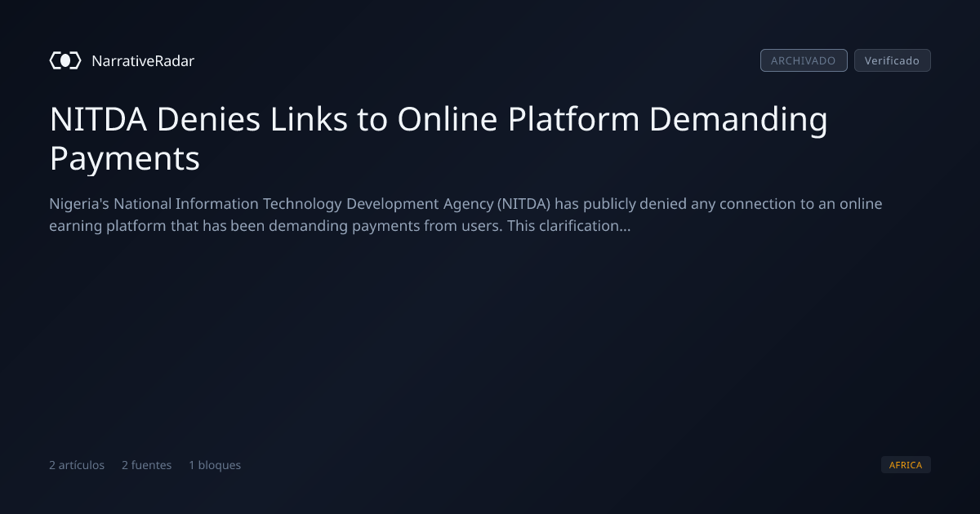This screenshot has width=980, height=514.
Task: Click the summary paragraph starting with Nigeria's
Action: click(465, 215)
